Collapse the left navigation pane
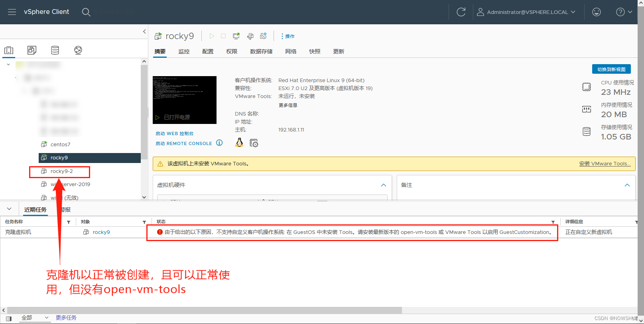Image resolution: width=644 pixels, height=324 pixels. [144, 31]
